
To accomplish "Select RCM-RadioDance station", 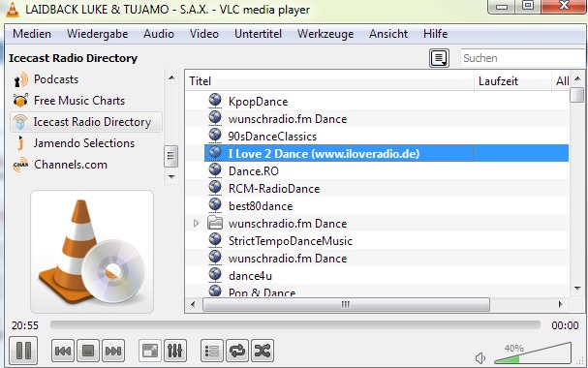I will coord(274,189).
